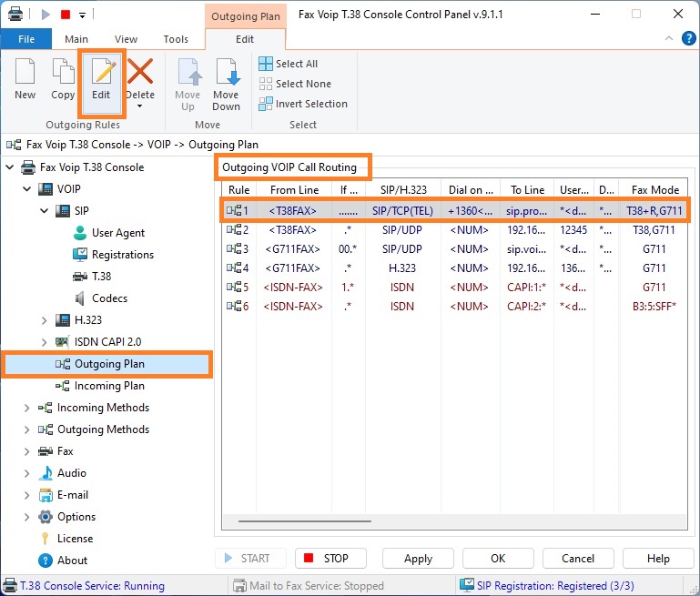Collapse the Fax Voip T.38 Console tree node

coord(9,167)
